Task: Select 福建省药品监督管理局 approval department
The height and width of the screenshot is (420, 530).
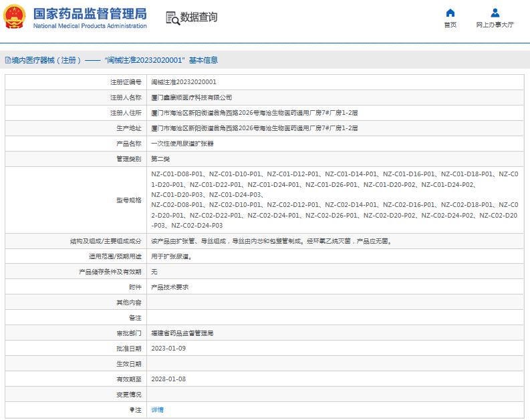Action: (182, 333)
